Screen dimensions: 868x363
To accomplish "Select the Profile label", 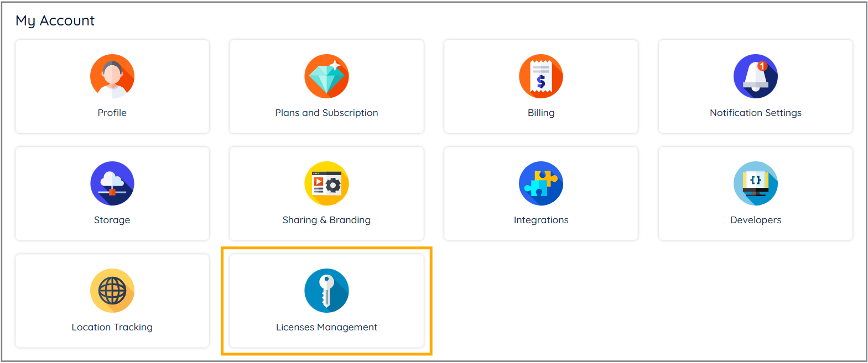I will (112, 113).
